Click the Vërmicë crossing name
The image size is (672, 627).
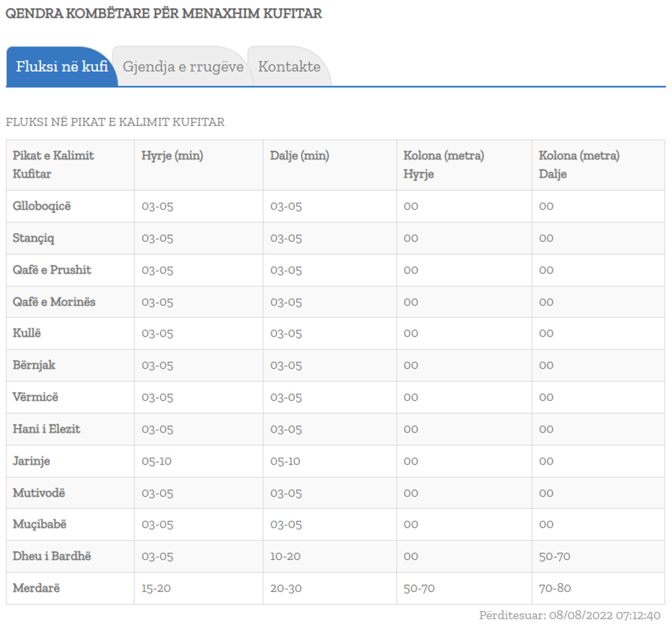click(x=36, y=397)
